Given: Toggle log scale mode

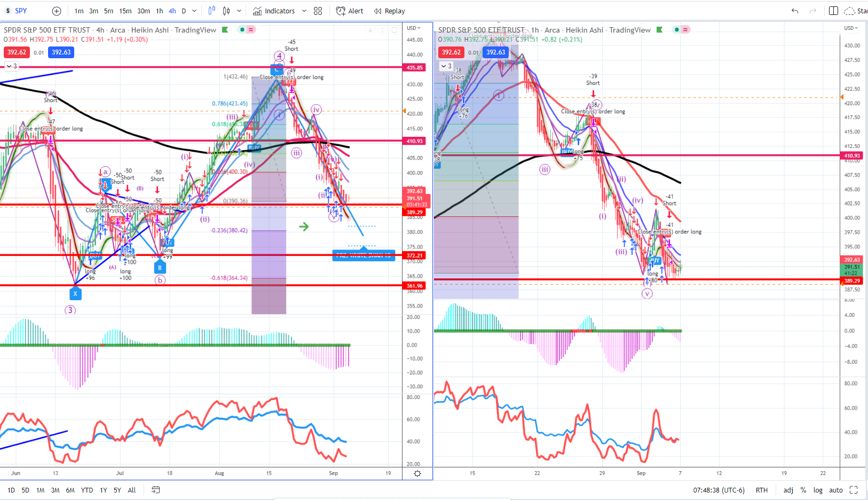Looking at the screenshot, I should 818,490.
